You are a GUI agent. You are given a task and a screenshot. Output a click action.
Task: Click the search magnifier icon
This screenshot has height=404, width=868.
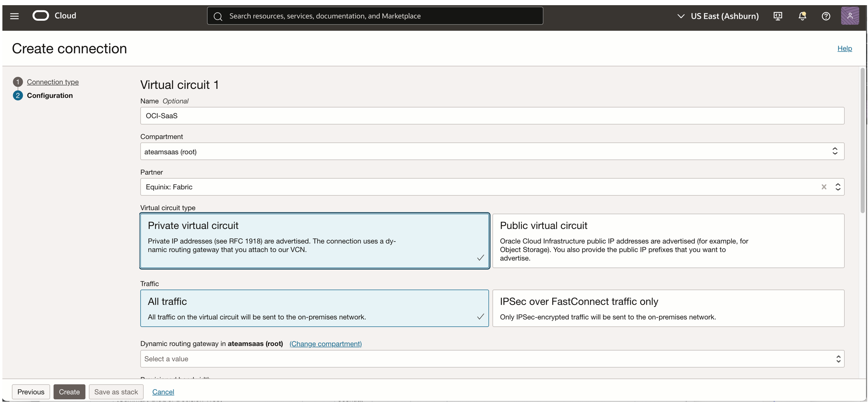pyautogui.click(x=218, y=16)
